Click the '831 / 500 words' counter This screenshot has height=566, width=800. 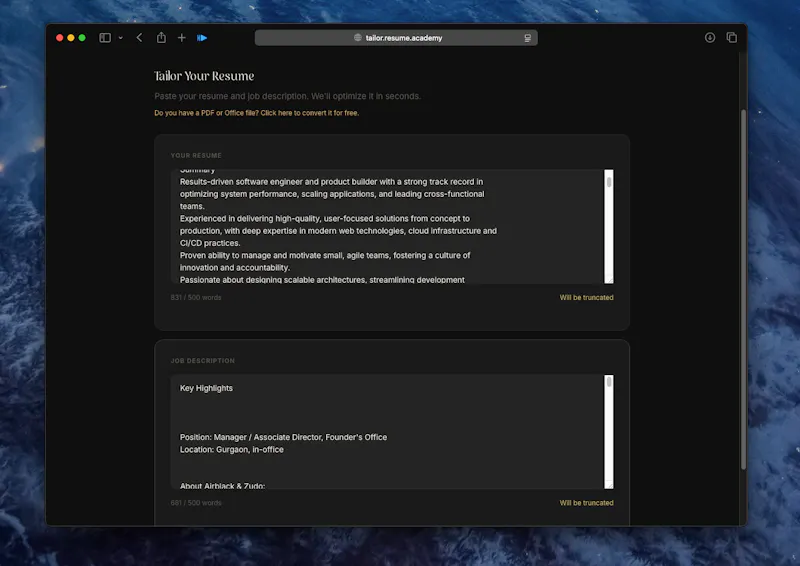pos(196,298)
